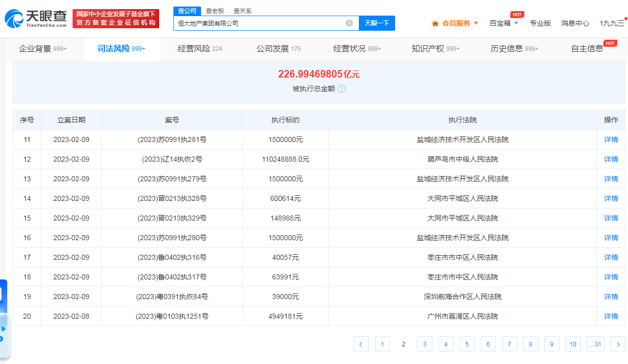Go to page 9
The image size is (628, 364).
click(551, 344)
